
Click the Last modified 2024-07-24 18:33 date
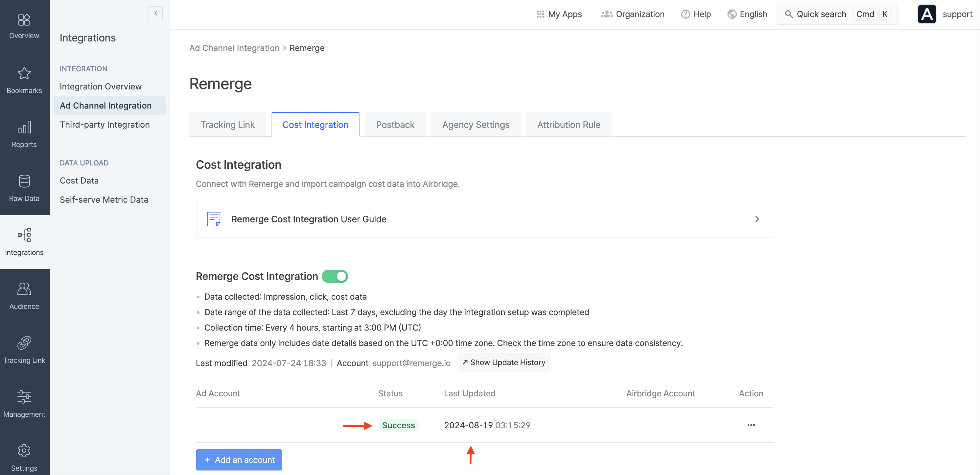(x=289, y=363)
